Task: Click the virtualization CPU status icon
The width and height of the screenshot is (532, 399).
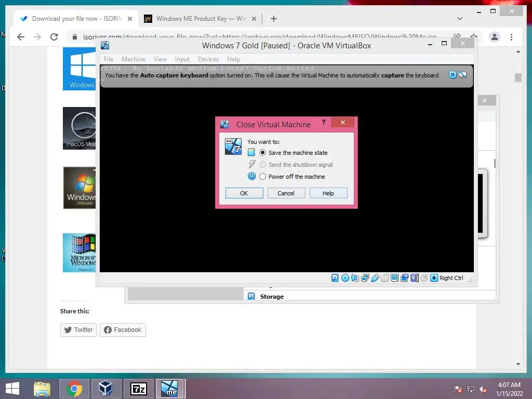Action: [414, 278]
